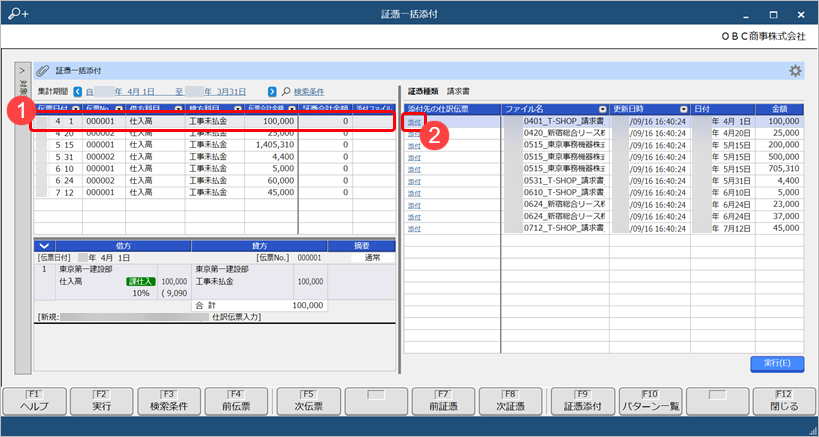Image resolution: width=819 pixels, height=437 pixels.
Task: Click the F12 閉じる function button
Action: (785, 401)
